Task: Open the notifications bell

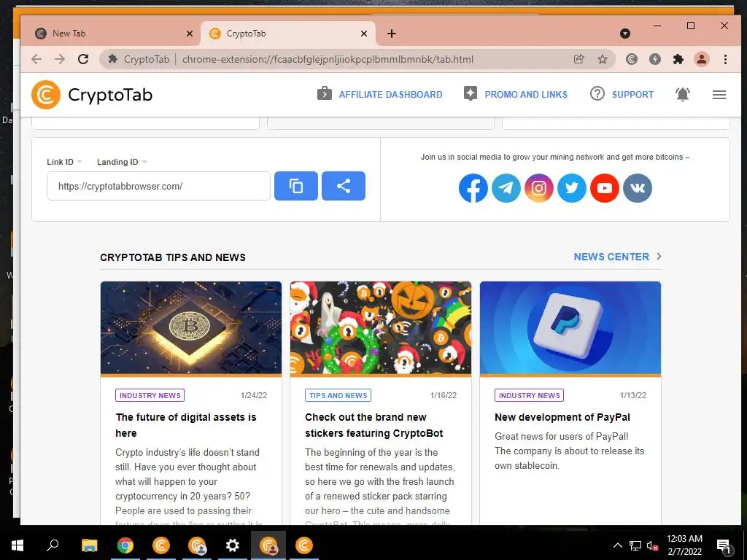Action: pyautogui.click(x=683, y=94)
